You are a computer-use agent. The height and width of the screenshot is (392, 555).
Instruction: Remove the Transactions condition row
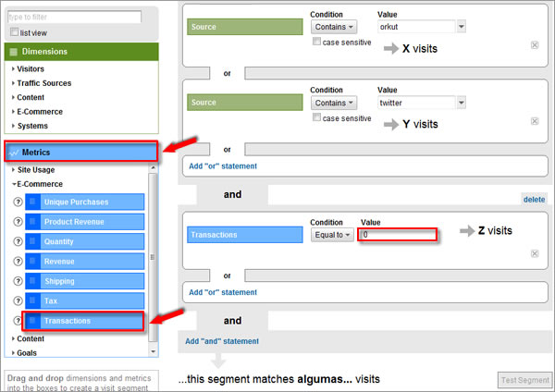535,253
